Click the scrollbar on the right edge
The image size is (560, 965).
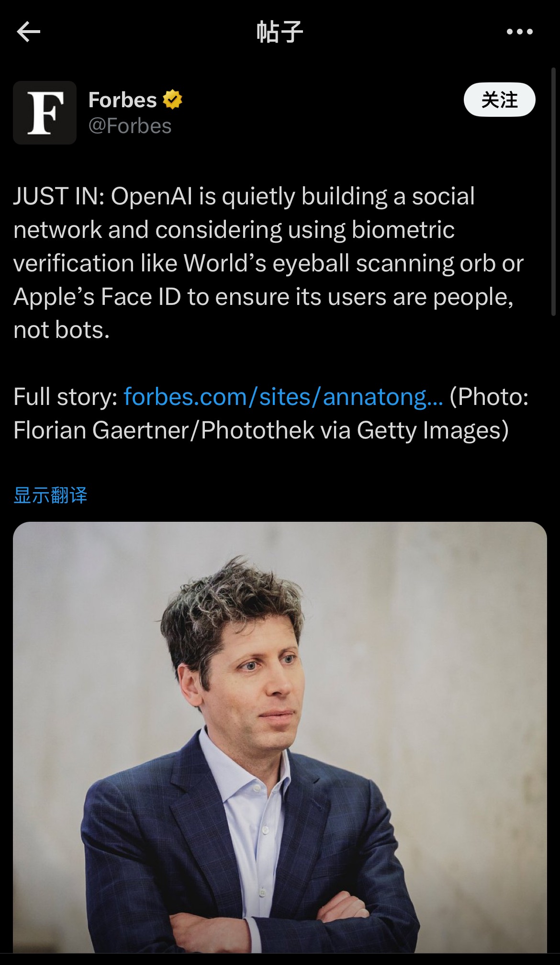(554, 191)
